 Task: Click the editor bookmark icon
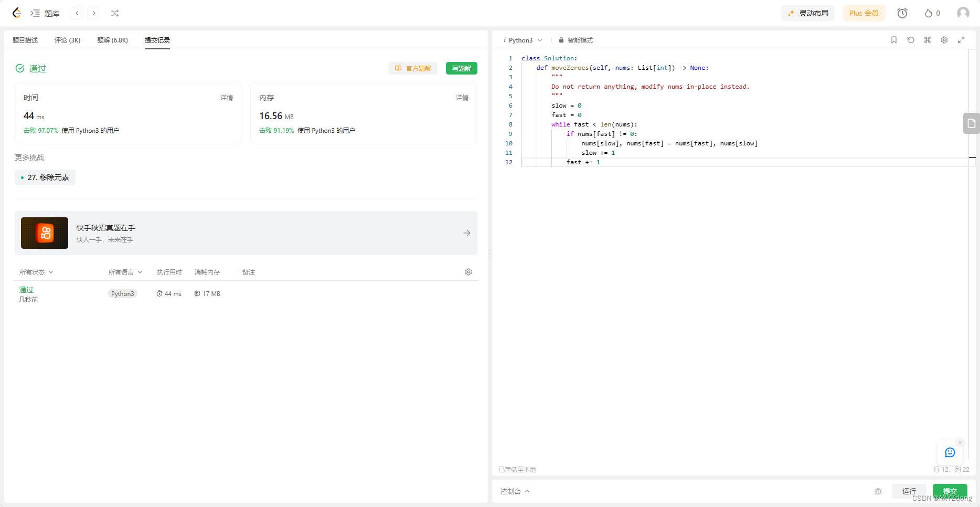(x=894, y=40)
